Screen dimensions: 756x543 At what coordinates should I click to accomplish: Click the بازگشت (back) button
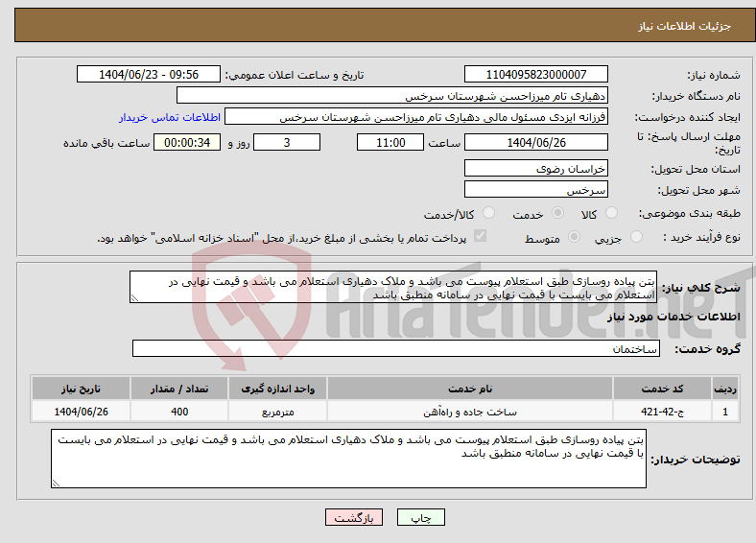click(354, 517)
